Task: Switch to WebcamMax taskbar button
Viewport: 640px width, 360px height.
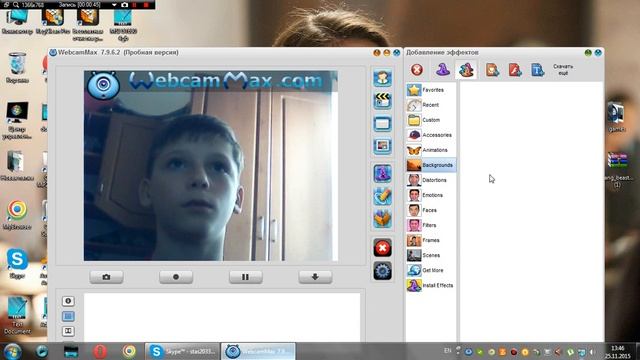Action: click(258, 351)
